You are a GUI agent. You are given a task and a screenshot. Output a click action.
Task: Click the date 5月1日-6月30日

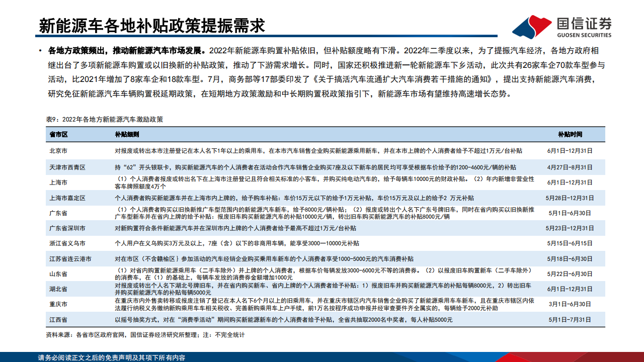coord(570,213)
